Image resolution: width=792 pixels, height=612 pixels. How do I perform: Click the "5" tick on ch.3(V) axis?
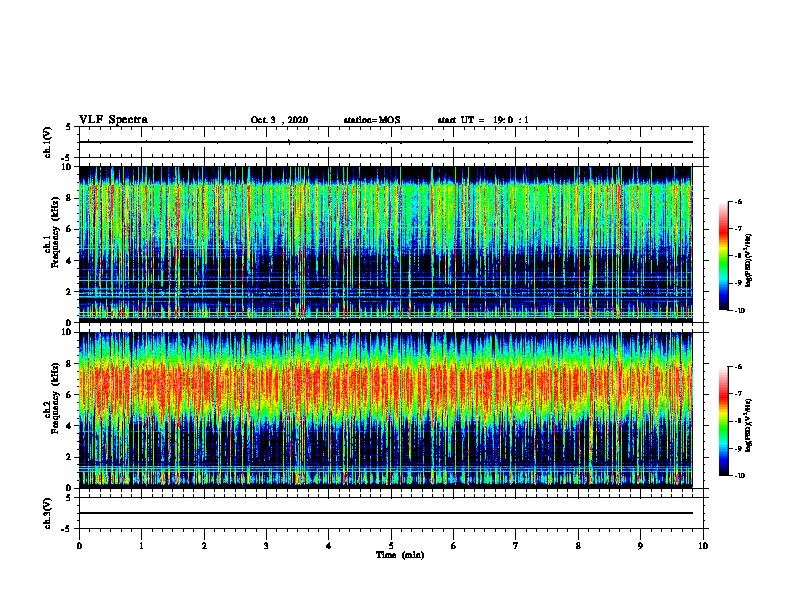[70, 498]
